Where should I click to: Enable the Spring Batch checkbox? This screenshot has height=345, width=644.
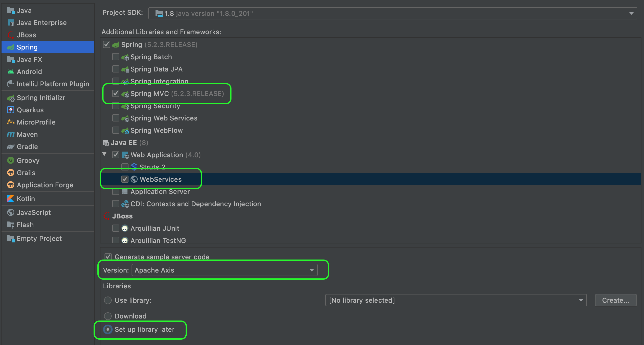tap(116, 57)
